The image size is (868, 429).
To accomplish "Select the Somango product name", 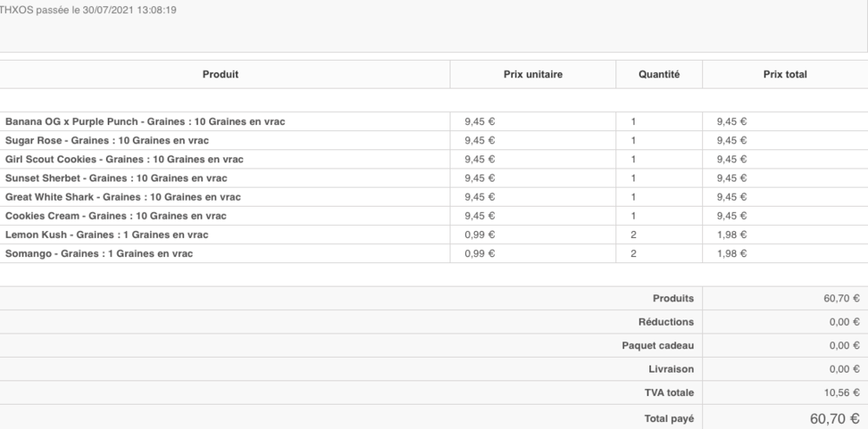I will (x=99, y=254).
